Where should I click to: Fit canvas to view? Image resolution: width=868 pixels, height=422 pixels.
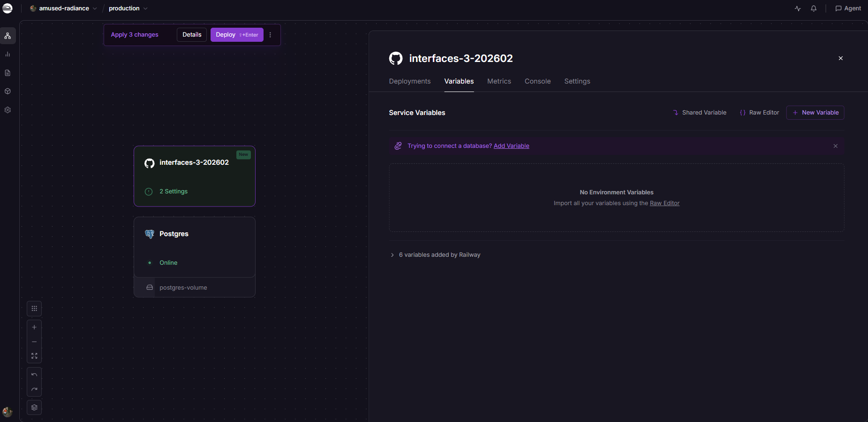point(34,356)
